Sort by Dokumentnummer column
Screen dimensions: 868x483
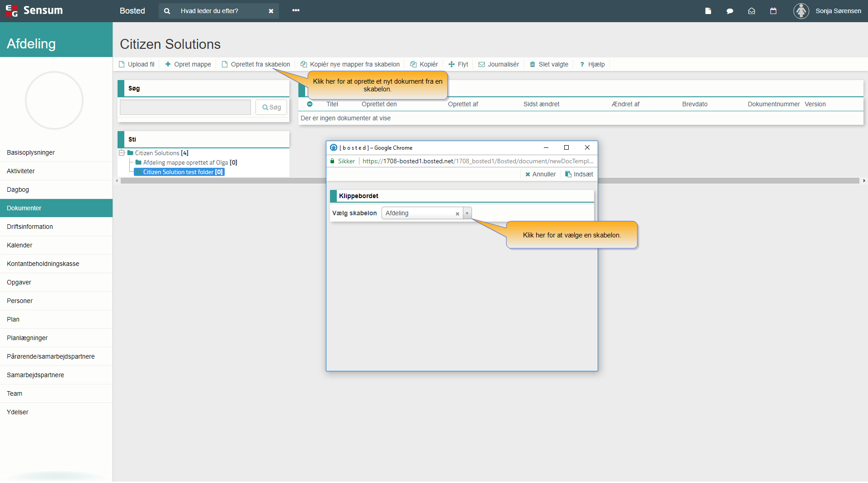[774, 104]
